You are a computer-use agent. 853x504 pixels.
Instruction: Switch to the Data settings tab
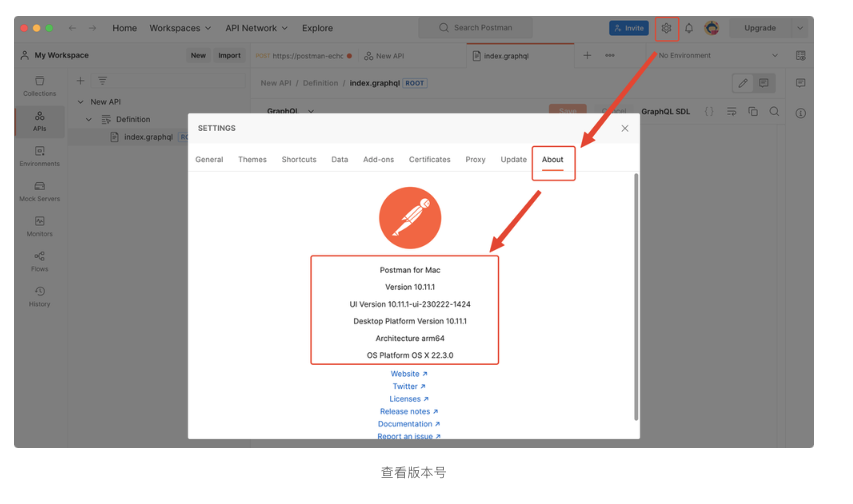pos(339,159)
